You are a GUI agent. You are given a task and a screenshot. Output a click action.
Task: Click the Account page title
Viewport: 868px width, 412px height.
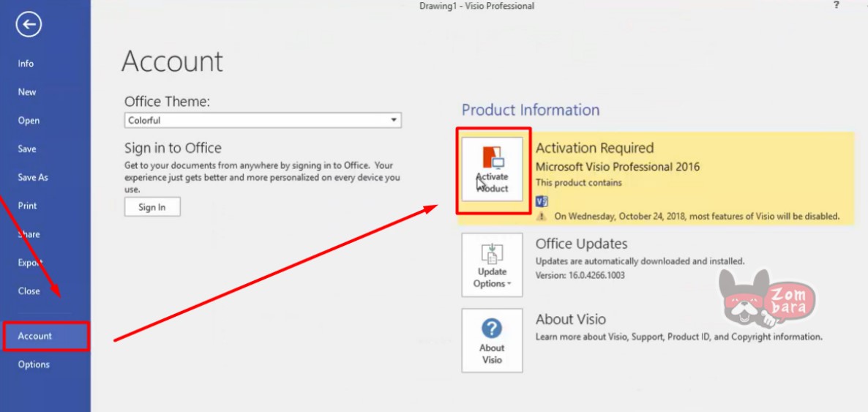172,61
